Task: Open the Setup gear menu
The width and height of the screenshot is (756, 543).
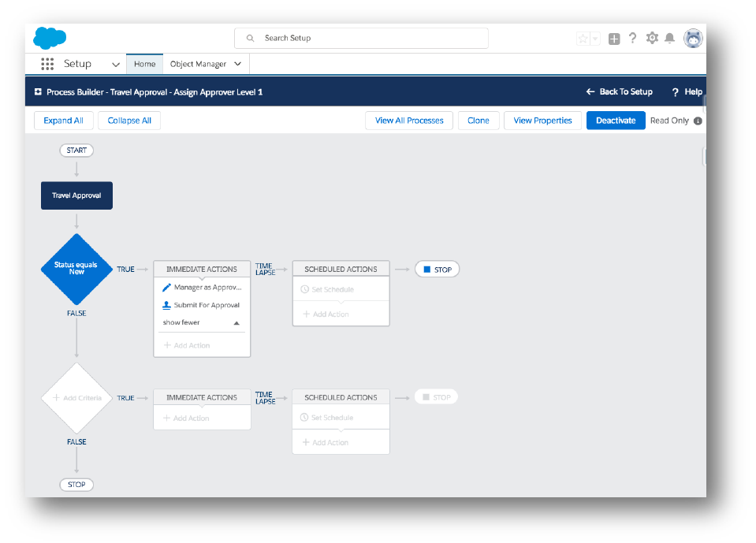Action: [x=653, y=38]
